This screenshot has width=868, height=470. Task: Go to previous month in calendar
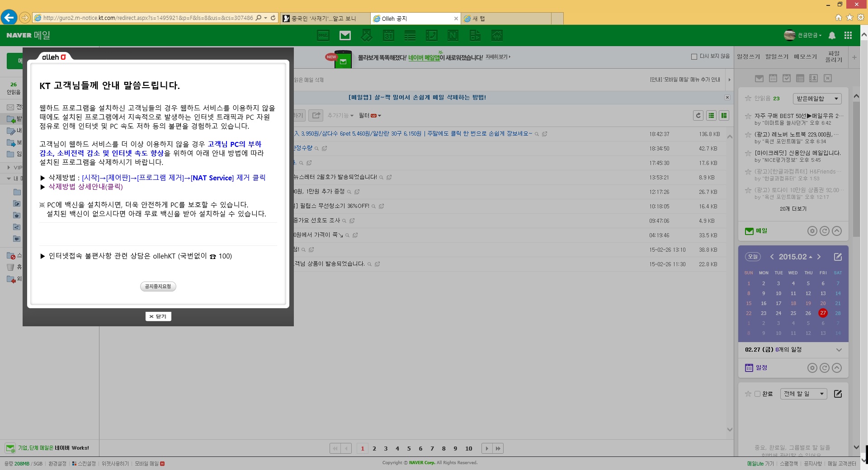772,257
